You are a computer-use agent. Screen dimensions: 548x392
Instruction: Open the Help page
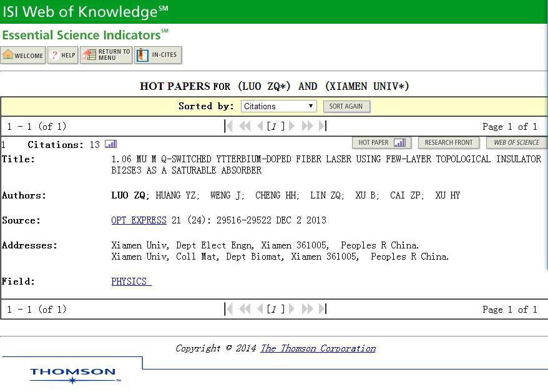(x=62, y=56)
